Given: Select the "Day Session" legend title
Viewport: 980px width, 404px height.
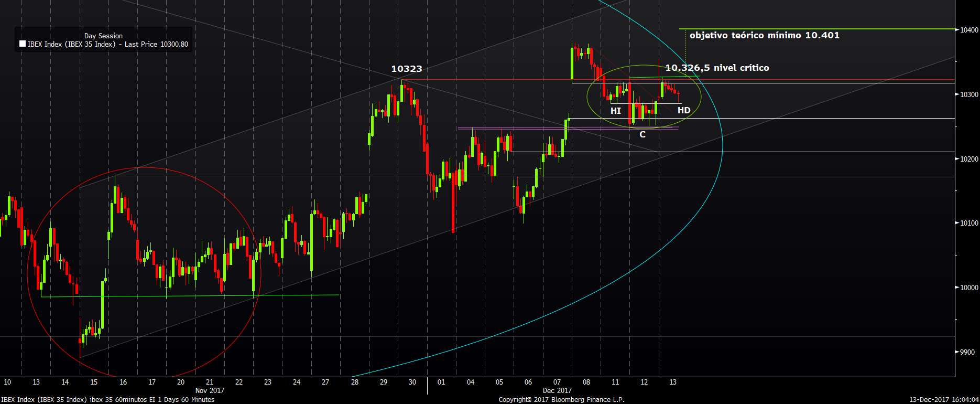Looking at the screenshot, I should coord(103,36).
